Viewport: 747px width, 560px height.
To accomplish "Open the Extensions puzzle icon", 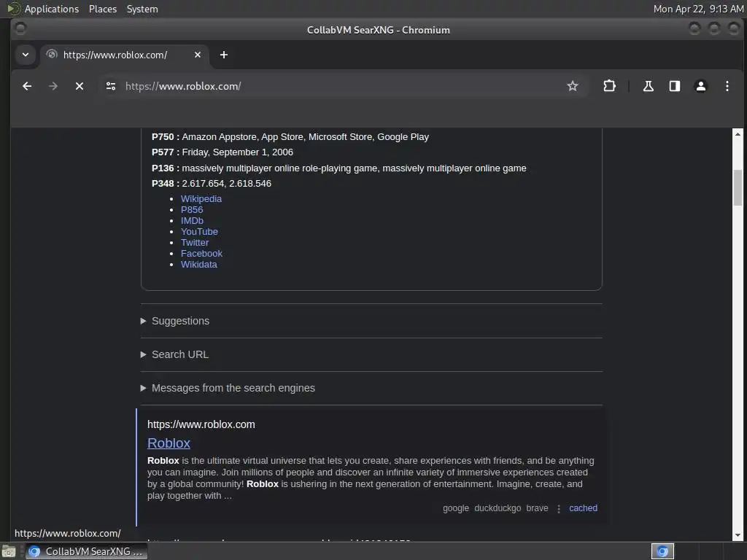I will coord(609,86).
